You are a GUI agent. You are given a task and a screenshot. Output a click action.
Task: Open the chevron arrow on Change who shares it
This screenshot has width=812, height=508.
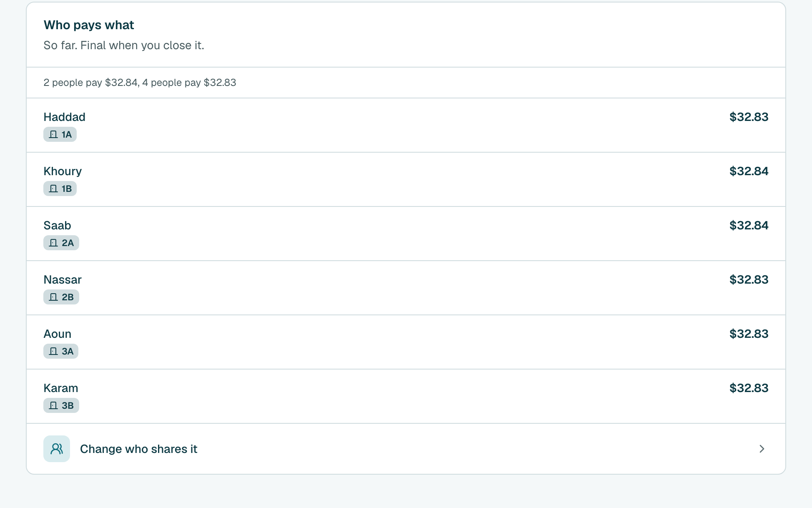[x=762, y=449]
